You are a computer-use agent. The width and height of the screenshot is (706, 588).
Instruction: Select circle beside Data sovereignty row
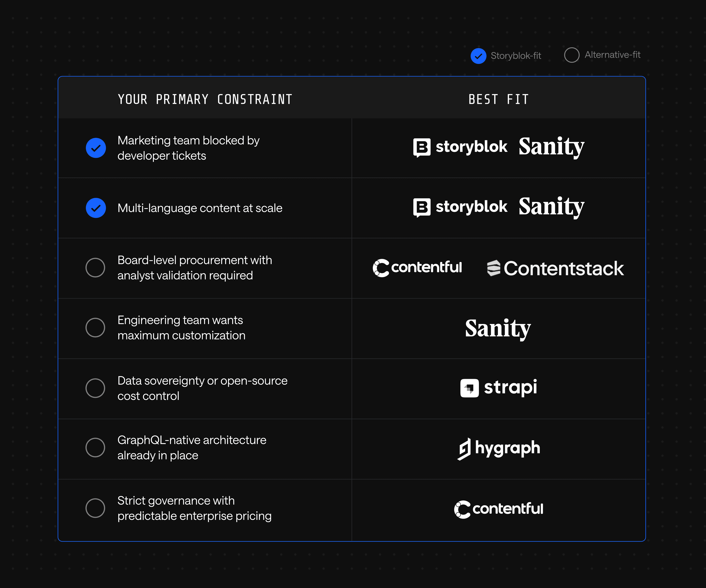click(x=96, y=388)
